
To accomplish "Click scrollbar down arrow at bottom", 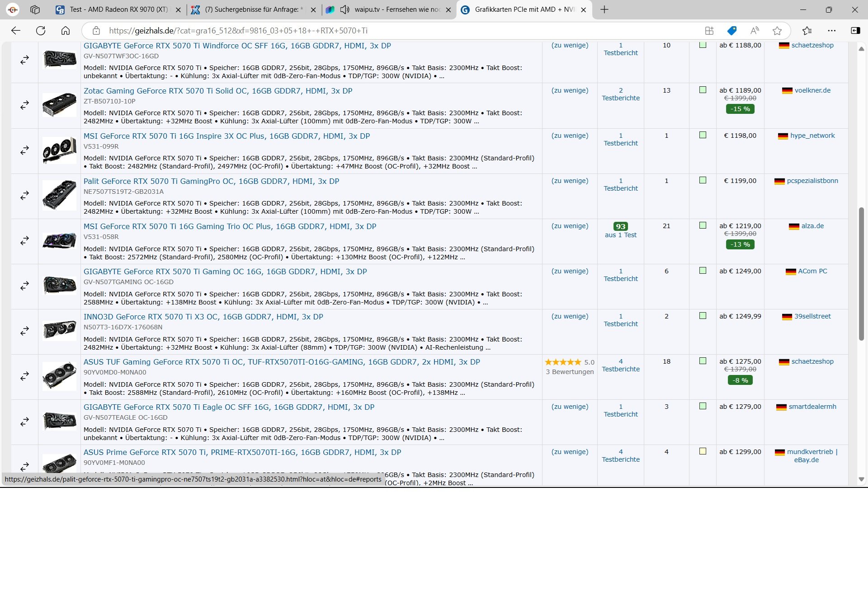I will pyautogui.click(x=861, y=479).
